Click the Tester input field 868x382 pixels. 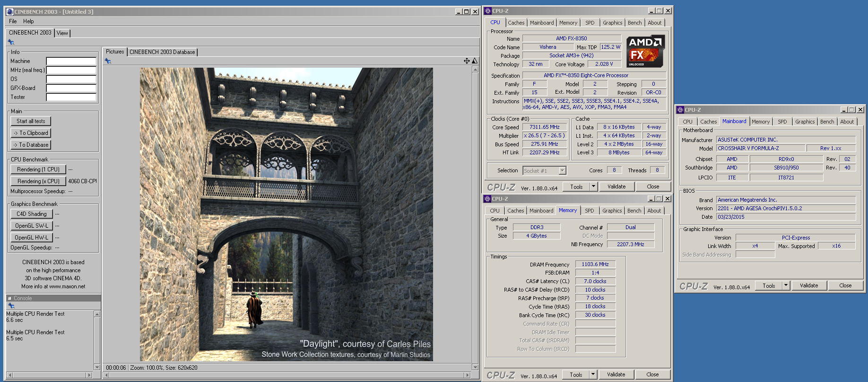(71, 97)
